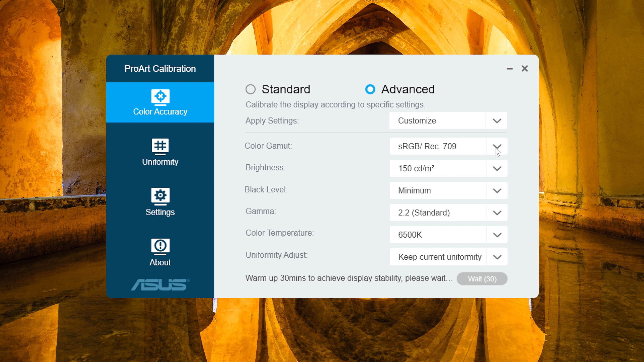Select the Standard calibration radio button
This screenshot has width=644, height=362.
click(250, 89)
